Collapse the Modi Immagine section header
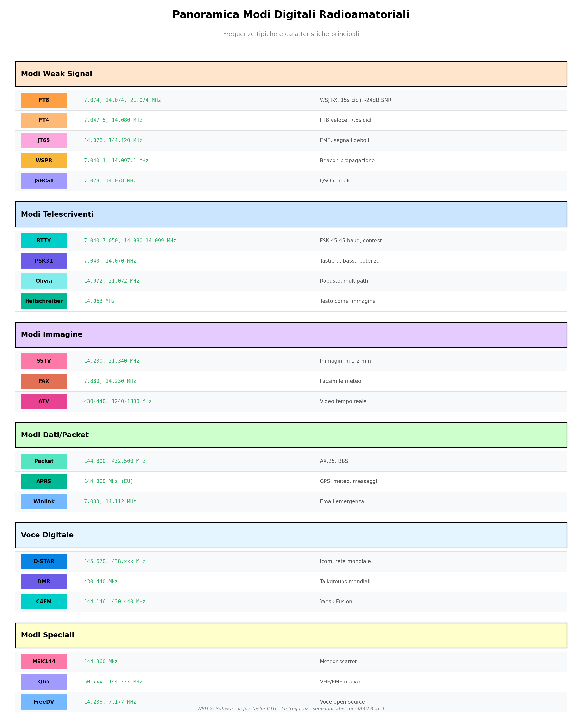The image size is (582, 728). [x=291, y=335]
